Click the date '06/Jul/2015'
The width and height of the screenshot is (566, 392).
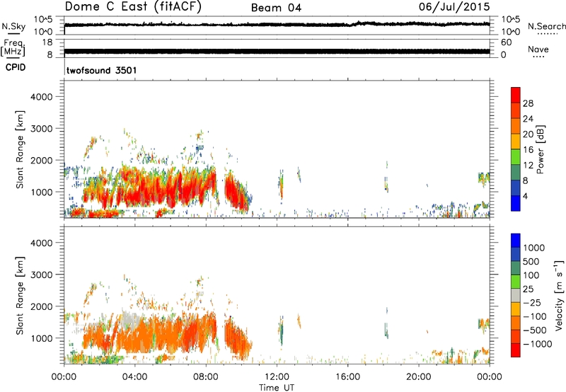coord(454,7)
